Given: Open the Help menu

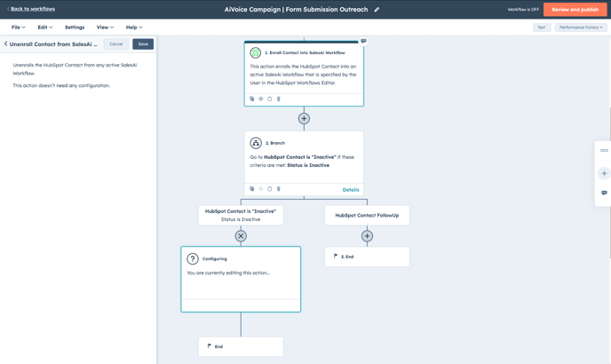Looking at the screenshot, I should point(134,28).
